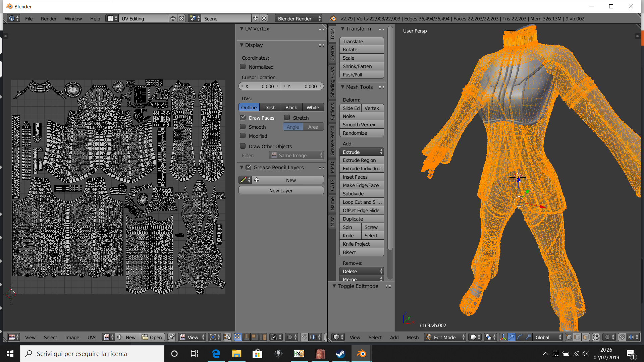Open the Edit Mode selector dropdown
This screenshot has height=362, width=644.
pos(445,337)
